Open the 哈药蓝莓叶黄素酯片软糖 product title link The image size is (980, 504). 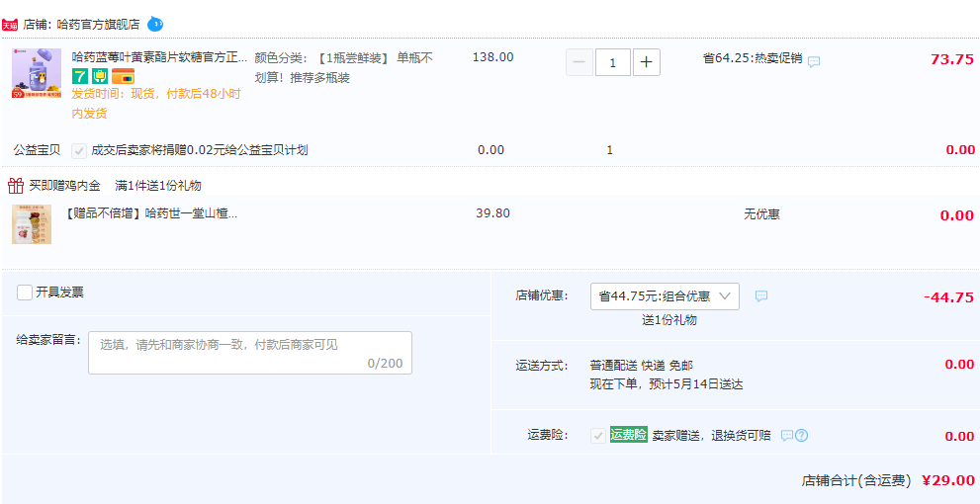coord(159,58)
